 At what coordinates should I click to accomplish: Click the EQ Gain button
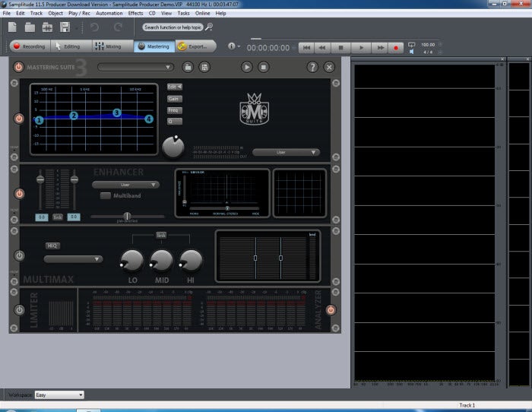click(174, 99)
